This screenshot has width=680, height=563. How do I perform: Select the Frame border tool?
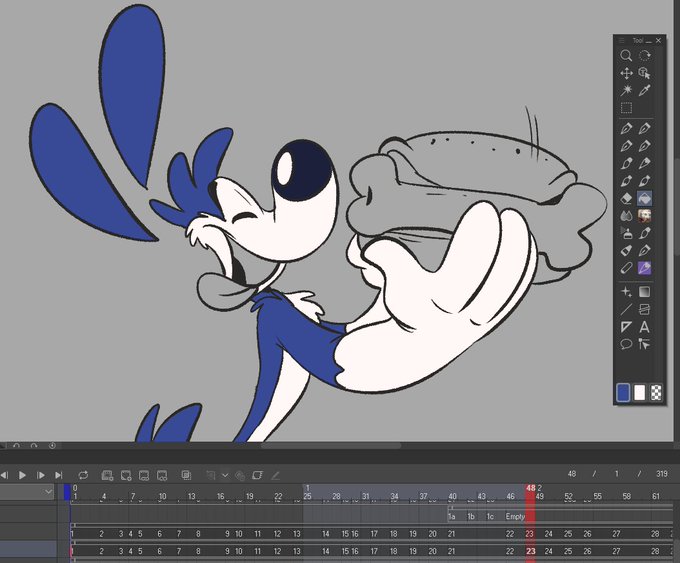pos(644,309)
